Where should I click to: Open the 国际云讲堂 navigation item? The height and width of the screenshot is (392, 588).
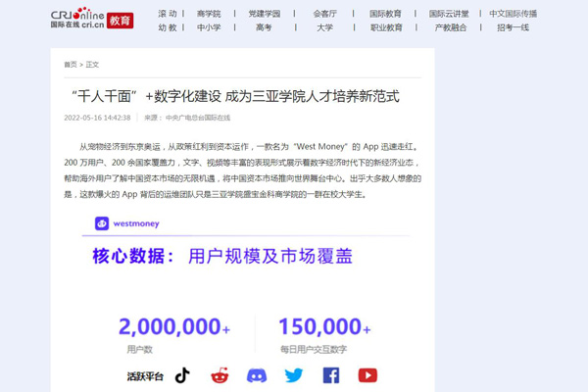[x=449, y=14]
